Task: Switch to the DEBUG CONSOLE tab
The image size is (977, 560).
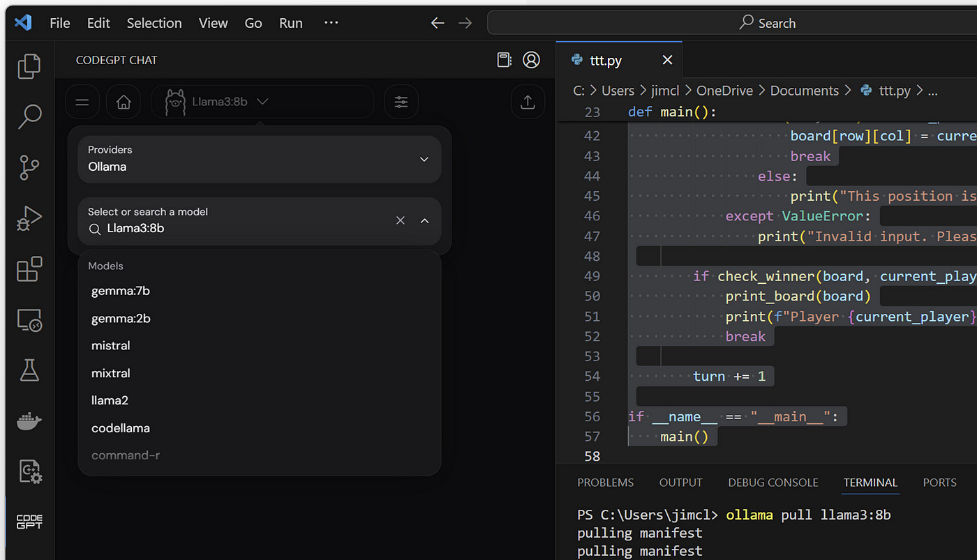Action: [x=773, y=482]
